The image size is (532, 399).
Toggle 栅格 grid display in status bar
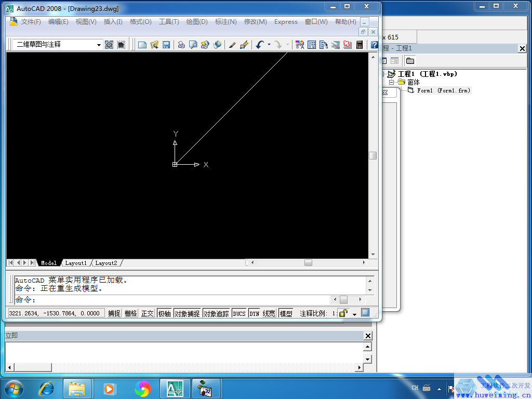(130, 313)
